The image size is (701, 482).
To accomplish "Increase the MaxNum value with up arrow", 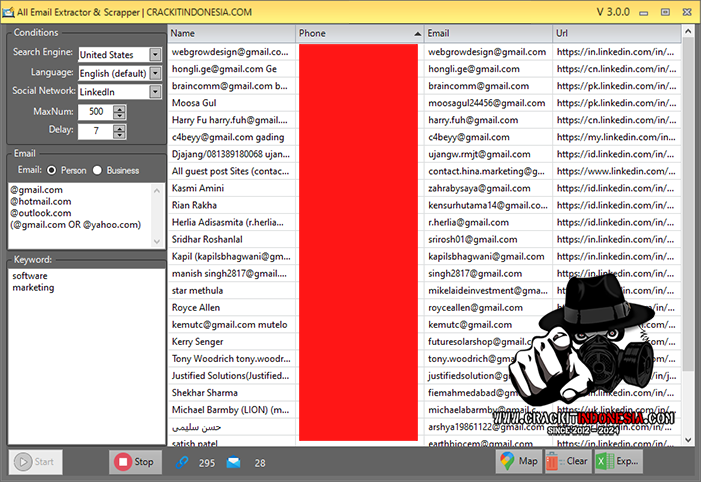I will (120, 108).
